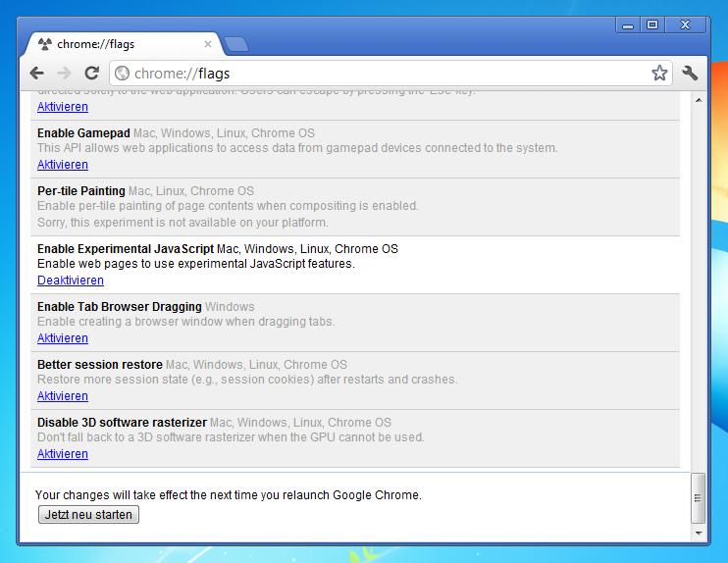Click the topmost Aktivieren link above Enable Gamepad
This screenshot has height=563, width=728.
[x=63, y=107]
